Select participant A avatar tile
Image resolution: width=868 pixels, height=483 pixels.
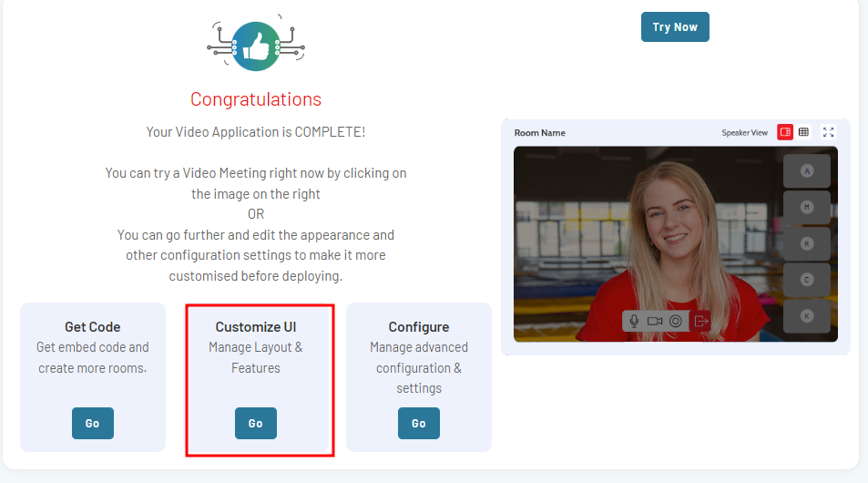807,171
